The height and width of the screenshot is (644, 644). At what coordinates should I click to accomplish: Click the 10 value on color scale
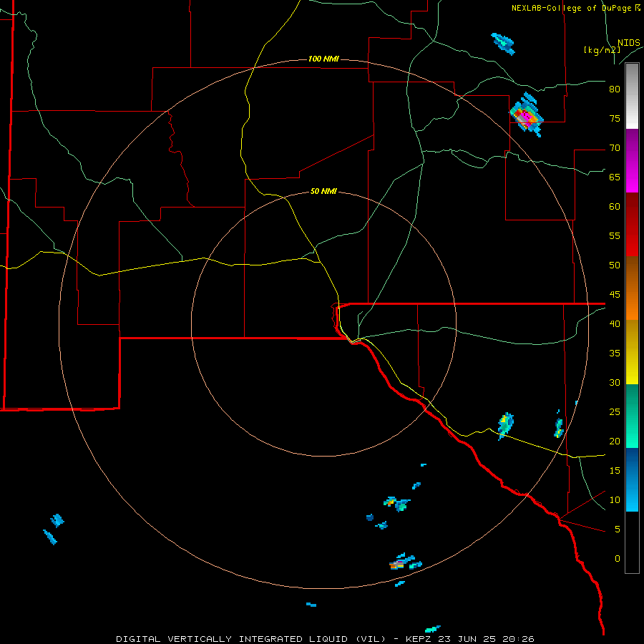615,500
